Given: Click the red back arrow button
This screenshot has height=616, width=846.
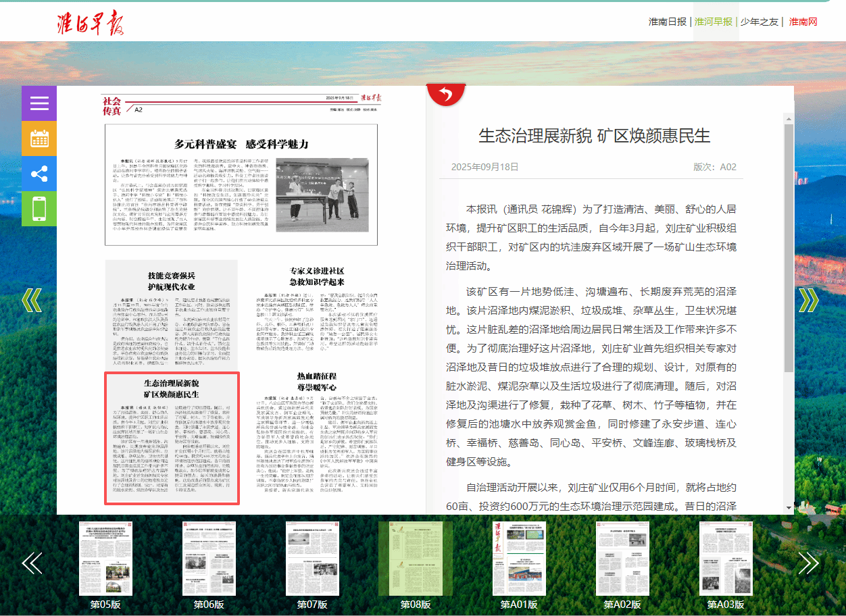Looking at the screenshot, I should pyautogui.click(x=446, y=94).
